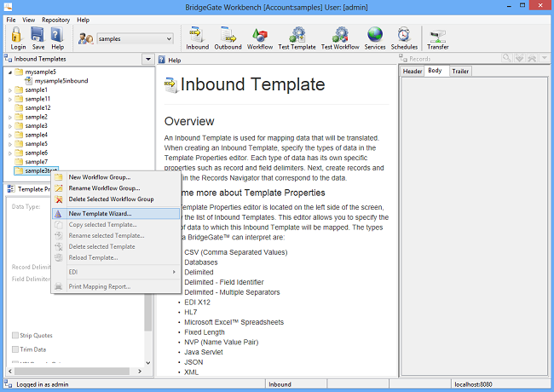554x392 pixels.
Task: Click the Login padlock icon
Action: (x=16, y=35)
